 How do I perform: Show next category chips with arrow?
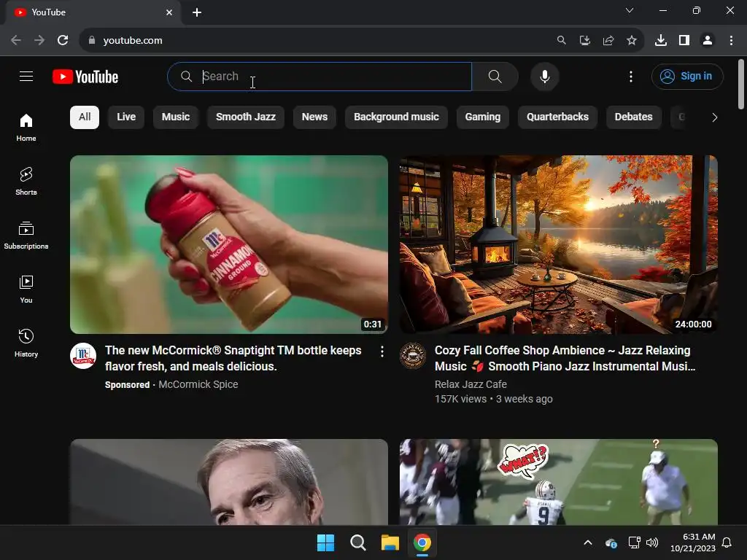point(714,117)
